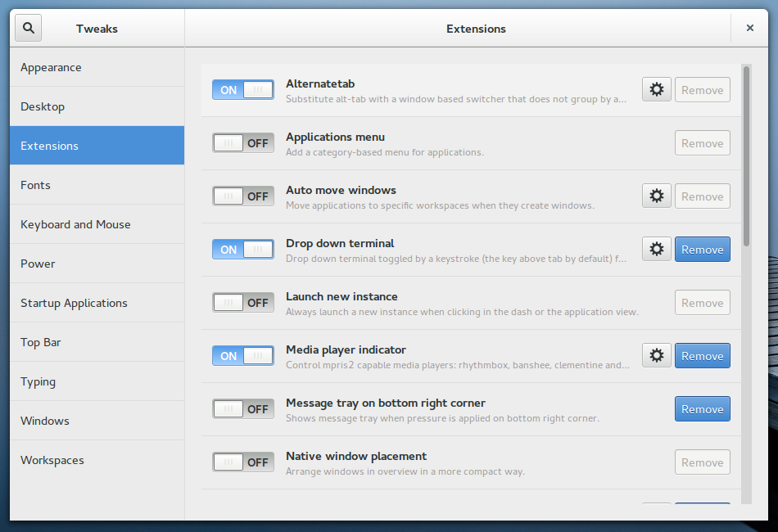Enable Launch new instance extension
778x532 pixels.
click(x=242, y=303)
